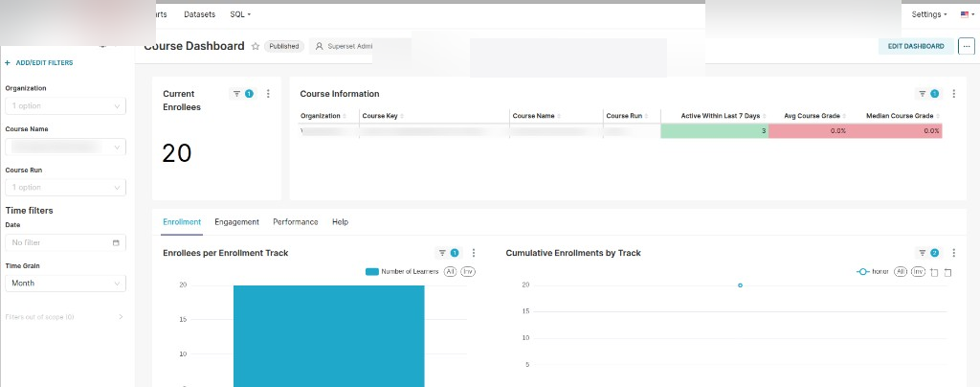Invert legend selection in Enrollees per Track chart
980x387 pixels.
(x=468, y=271)
